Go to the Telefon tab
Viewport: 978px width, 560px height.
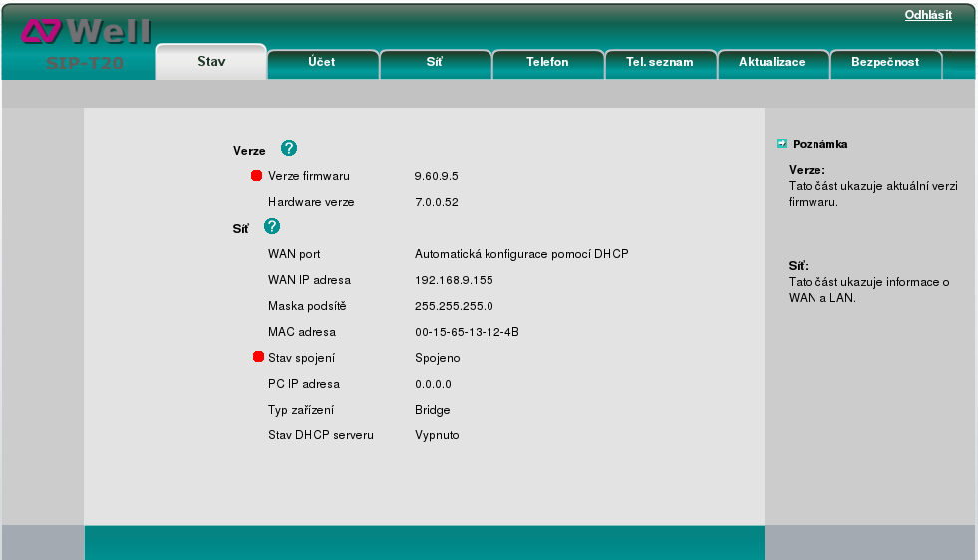pyautogui.click(x=547, y=62)
